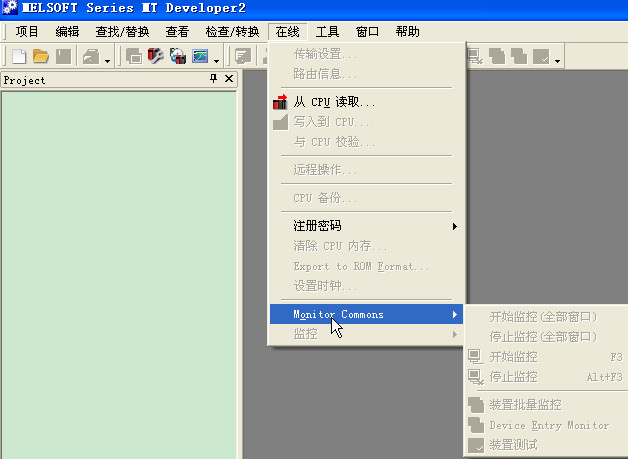The height and width of the screenshot is (459, 628).
Task: Open the 帮助 menu
Action: click(407, 31)
